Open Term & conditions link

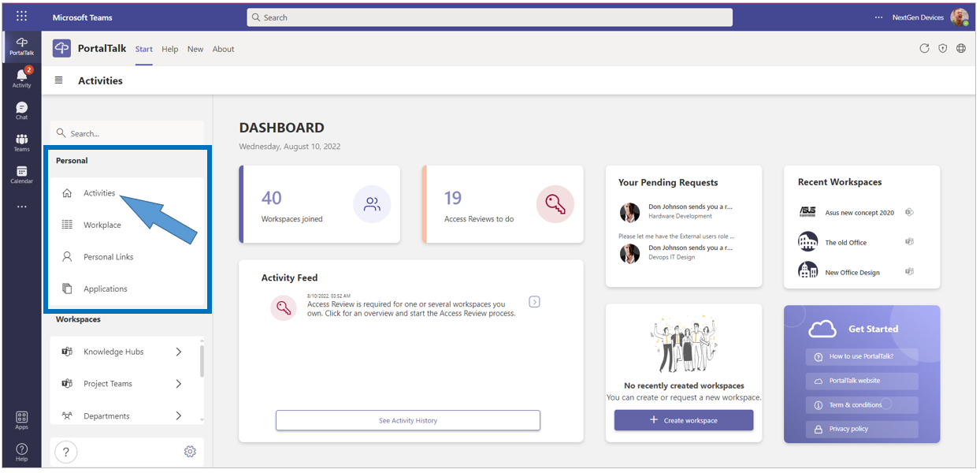click(x=862, y=405)
